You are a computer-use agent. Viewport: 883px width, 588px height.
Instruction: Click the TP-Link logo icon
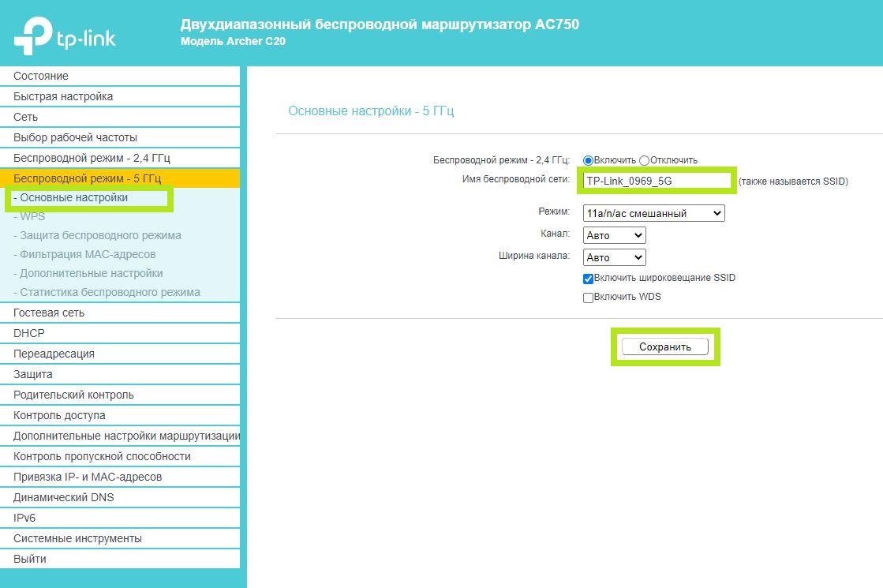tap(32, 36)
